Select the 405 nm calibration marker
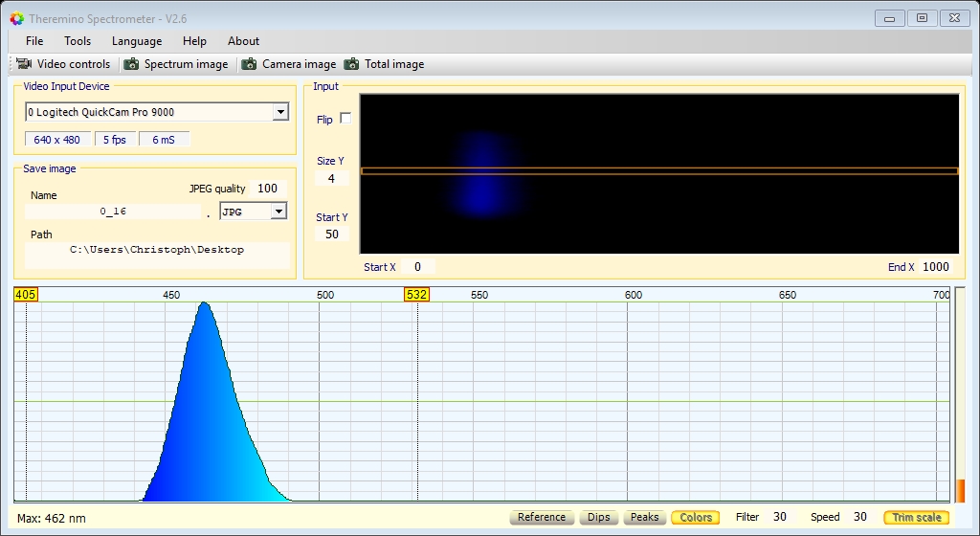This screenshot has width=980, height=536. tap(26, 294)
